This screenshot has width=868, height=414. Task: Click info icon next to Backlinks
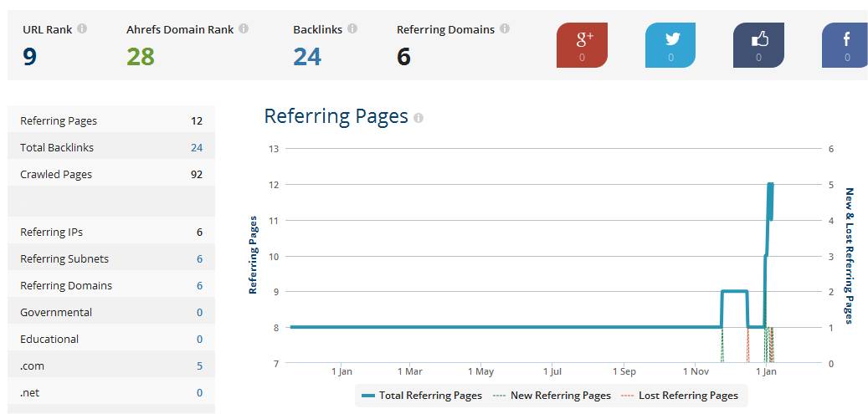click(x=352, y=28)
